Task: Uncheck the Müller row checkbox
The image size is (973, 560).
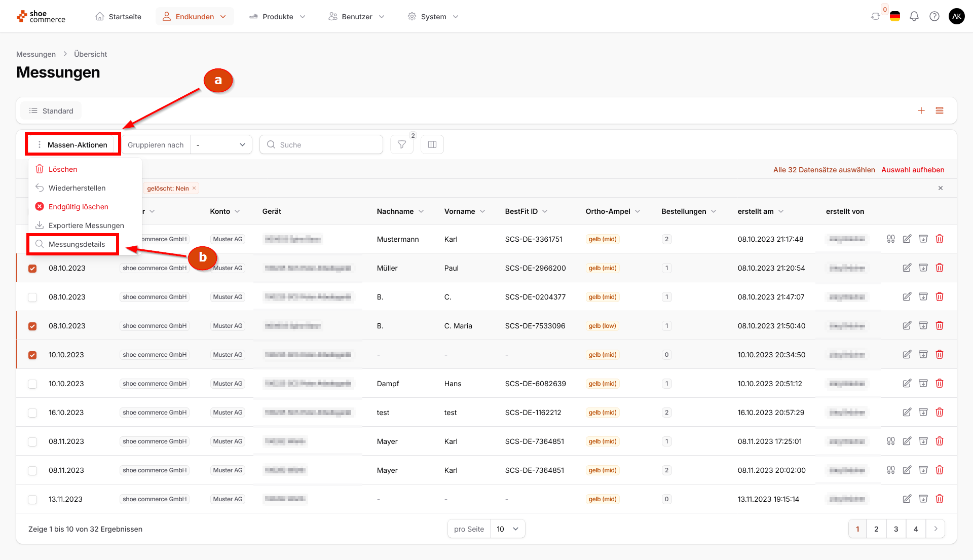Action: [32, 268]
